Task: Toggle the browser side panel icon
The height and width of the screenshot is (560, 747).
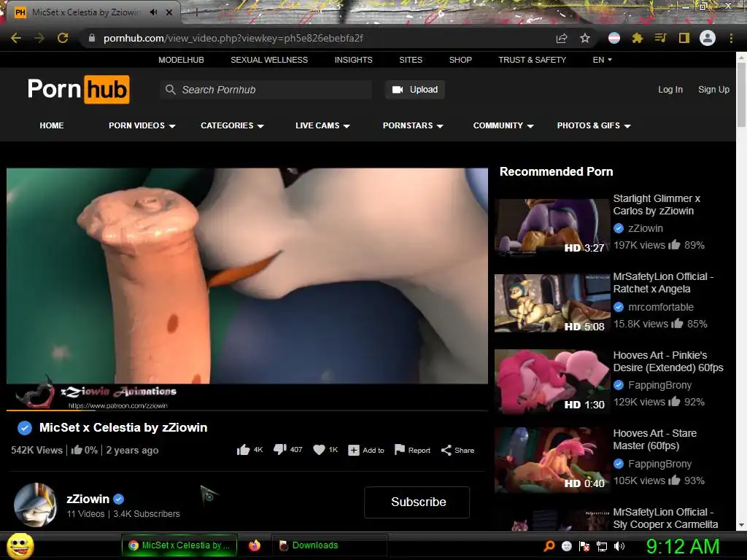Action: 684,38
